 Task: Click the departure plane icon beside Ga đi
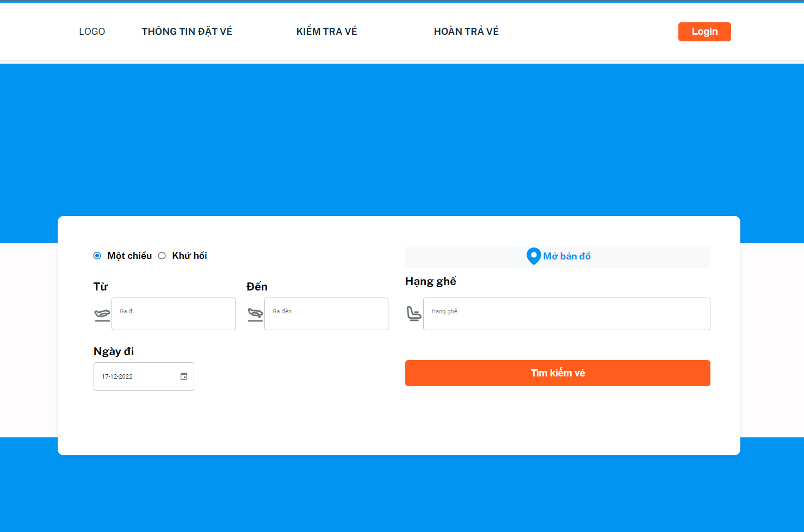pos(102,314)
